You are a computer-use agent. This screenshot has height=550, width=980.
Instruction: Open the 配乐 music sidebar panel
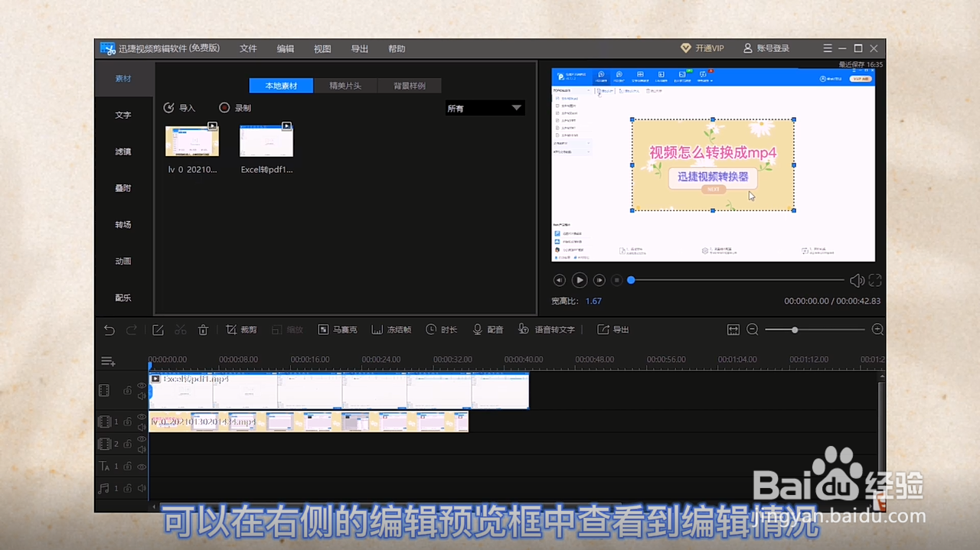(x=123, y=298)
